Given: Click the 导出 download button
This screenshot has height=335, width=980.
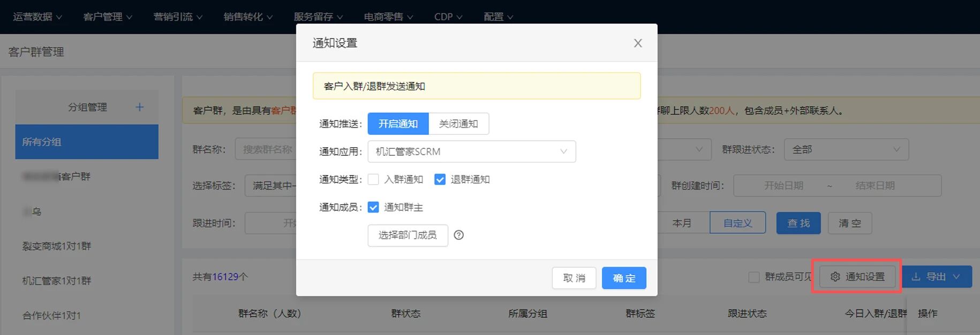Looking at the screenshot, I should click(x=937, y=277).
